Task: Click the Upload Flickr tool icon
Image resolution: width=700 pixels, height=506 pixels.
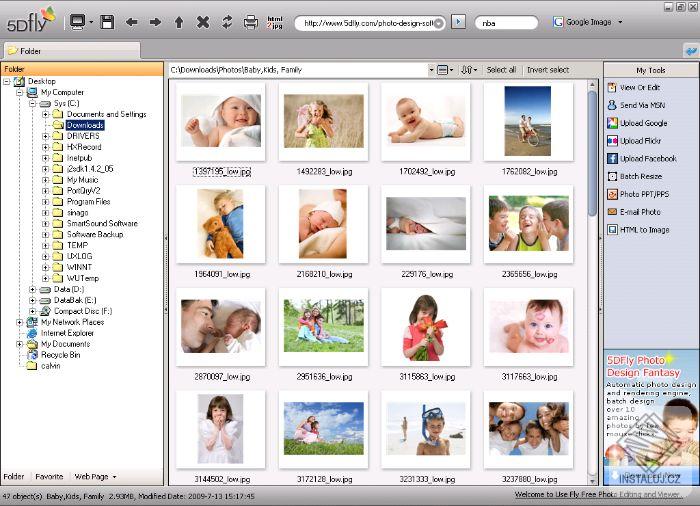Action: [x=612, y=141]
